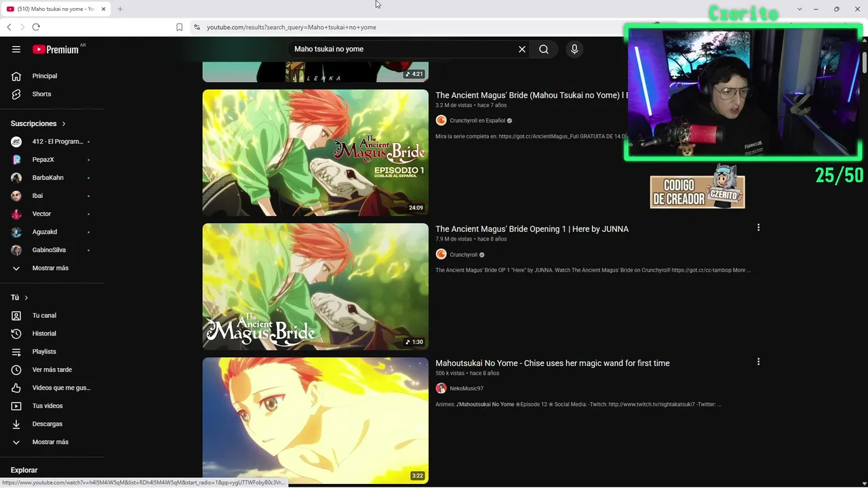
Task: Expand the Tú section chevron
Action: (26, 298)
